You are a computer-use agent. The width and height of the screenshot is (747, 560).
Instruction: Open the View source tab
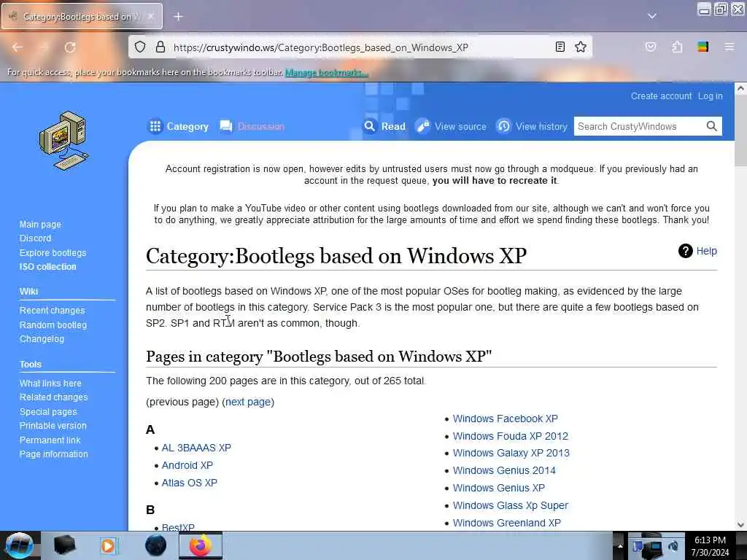(x=451, y=126)
